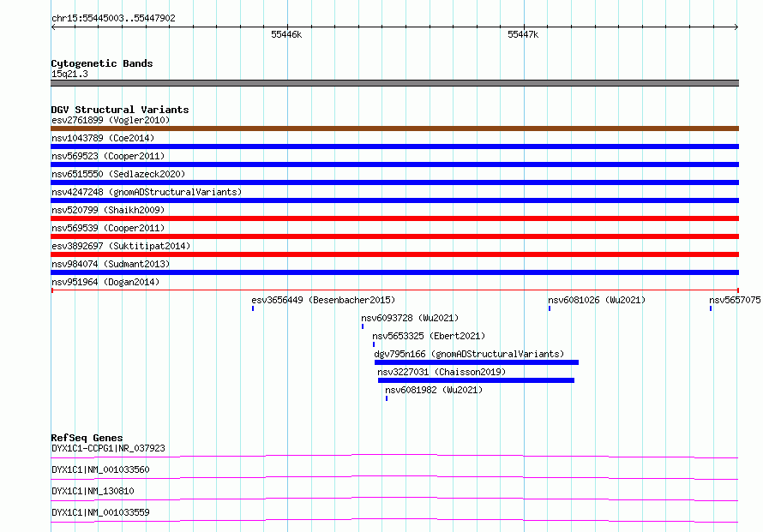Screen dimensions: 763x532
Task: Select the nsv5657075 variant label
Action: [735, 300]
